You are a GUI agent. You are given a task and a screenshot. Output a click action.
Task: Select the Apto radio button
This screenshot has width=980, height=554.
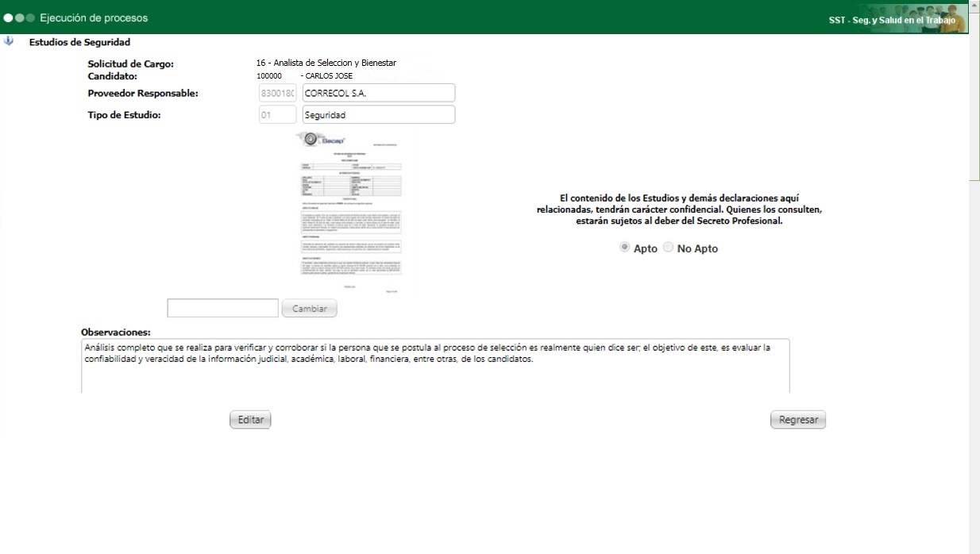pos(625,248)
